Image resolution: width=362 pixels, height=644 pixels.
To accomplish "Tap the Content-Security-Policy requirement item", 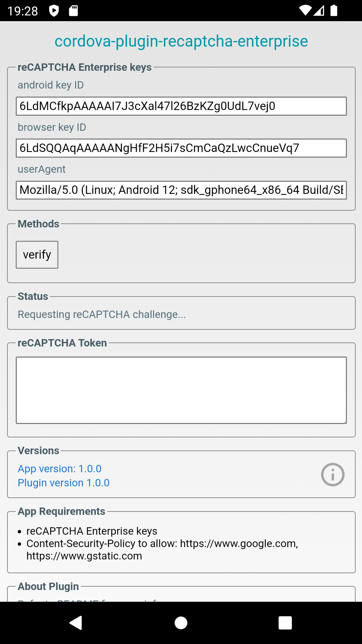I will [162, 549].
